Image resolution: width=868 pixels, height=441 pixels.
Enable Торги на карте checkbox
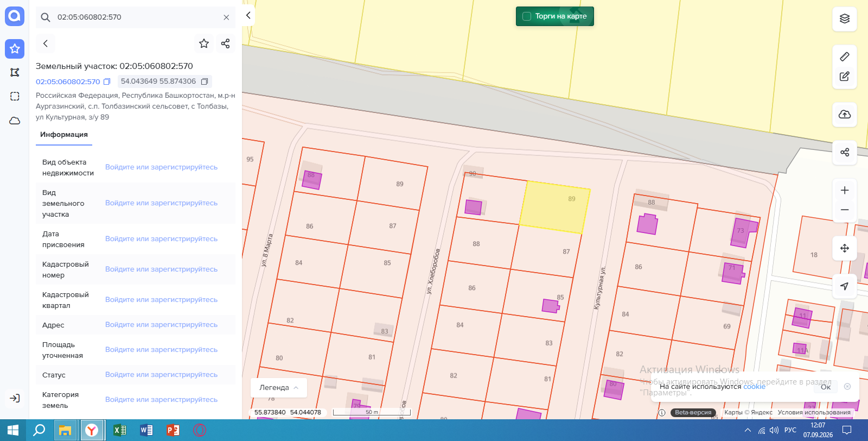[526, 16]
